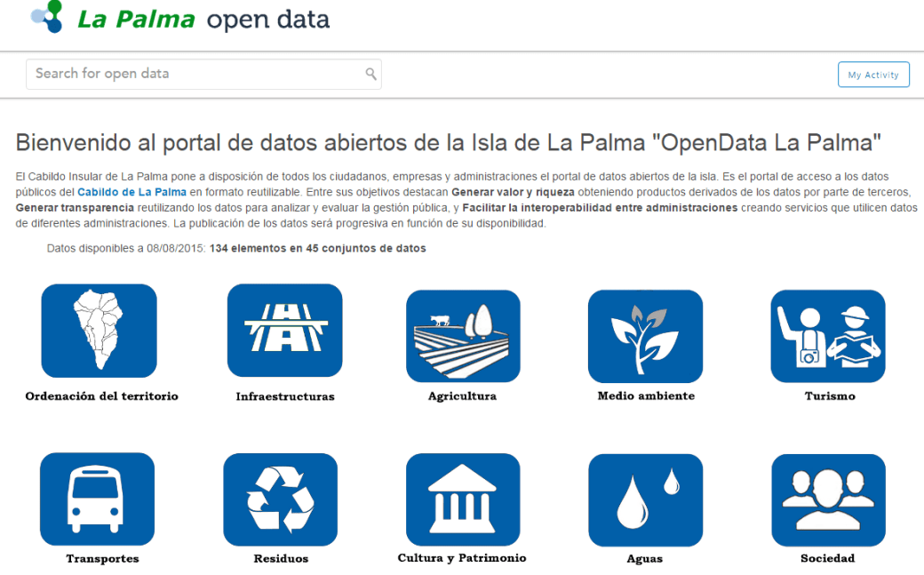Open the Cultura y Patrimonio building icon
The height and width of the screenshot is (575, 924).
pyautogui.click(x=463, y=499)
